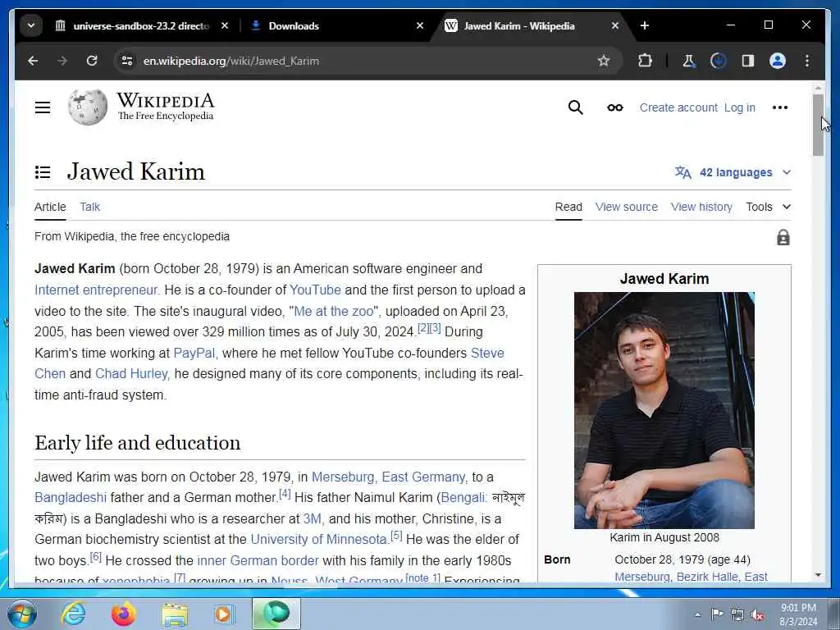840x630 pixels.
Task: Click the forward navigation arrow
Action: pos(62,61)
